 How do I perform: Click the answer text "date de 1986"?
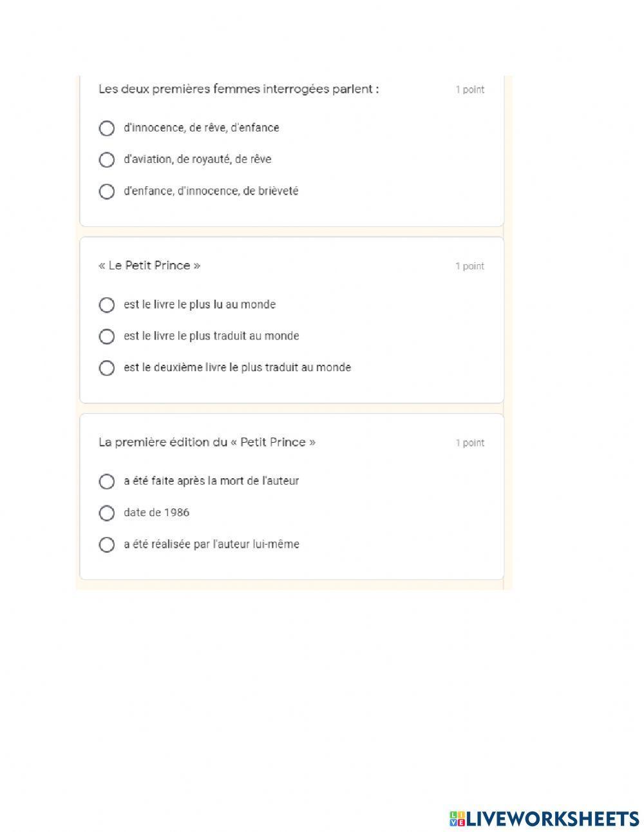point(156,513)
